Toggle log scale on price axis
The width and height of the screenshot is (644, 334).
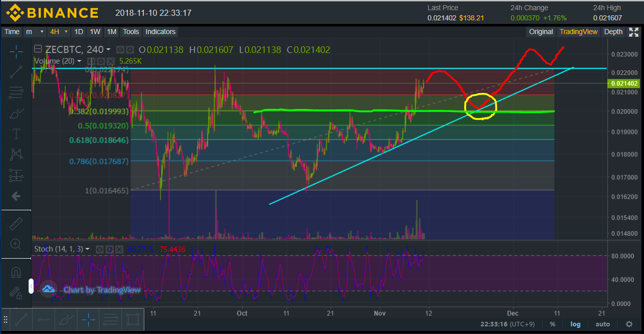point(575,324)
